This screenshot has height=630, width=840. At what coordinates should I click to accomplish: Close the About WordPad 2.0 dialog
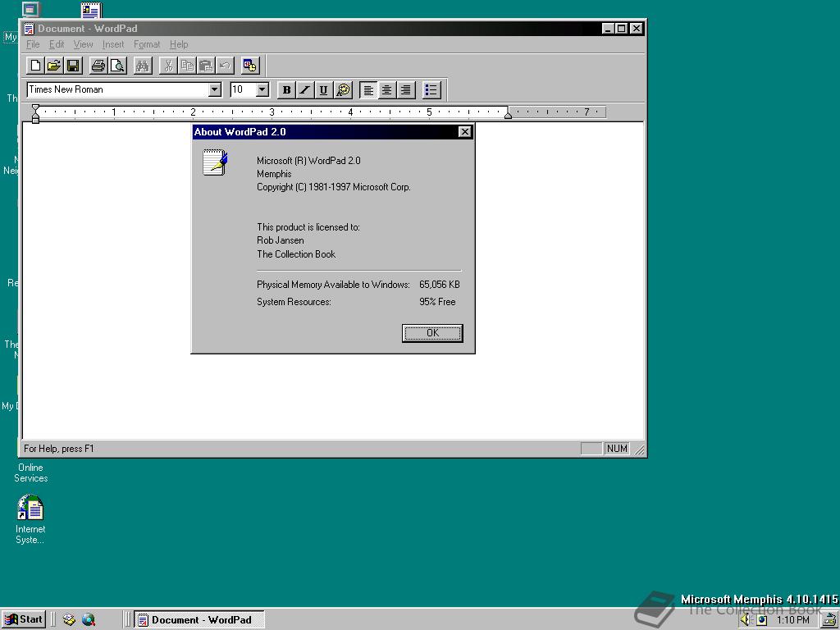pos(464,132)
